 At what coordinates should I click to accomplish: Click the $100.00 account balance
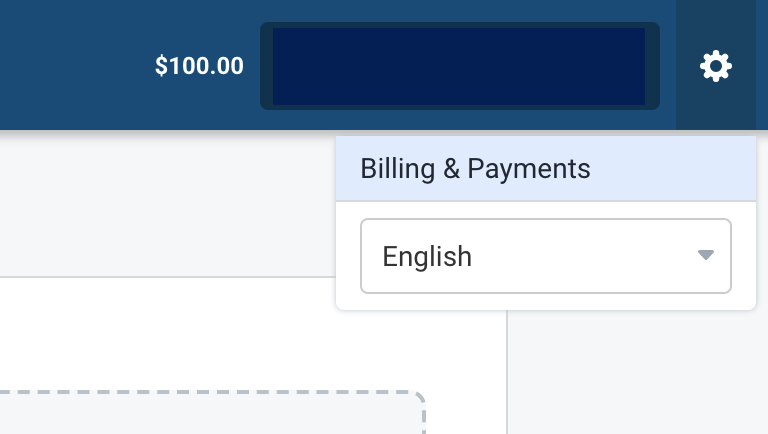(x=199, y=66)
